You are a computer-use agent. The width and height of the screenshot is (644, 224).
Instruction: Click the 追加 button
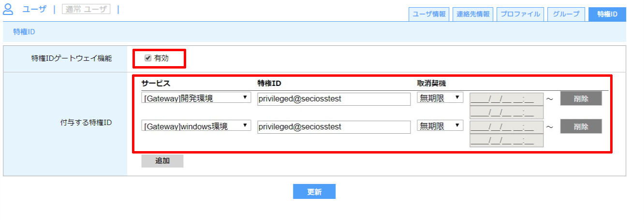click(162, 161)
